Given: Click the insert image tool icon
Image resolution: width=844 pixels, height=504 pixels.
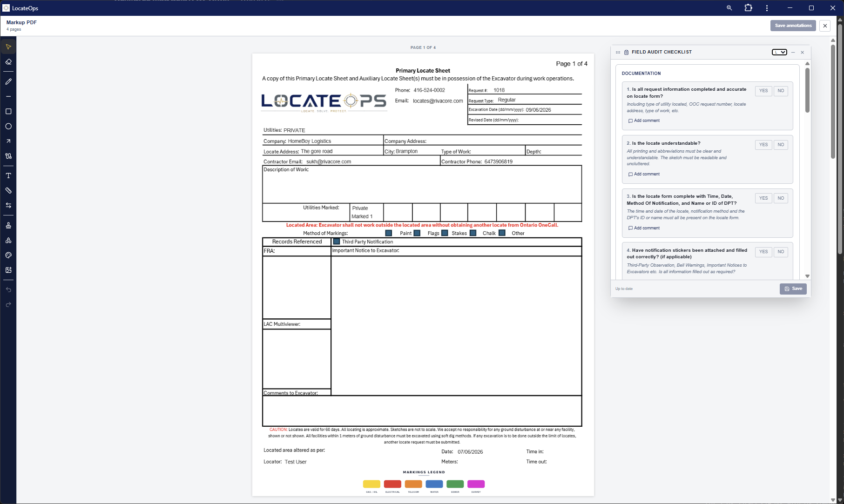Looking at the screenshot, I should (x=8, y=270).
